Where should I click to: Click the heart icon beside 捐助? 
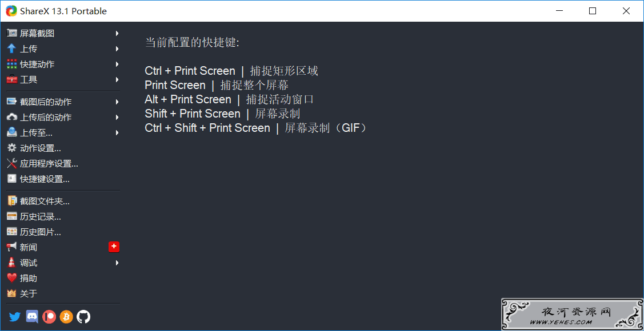[x=12, y=278]
